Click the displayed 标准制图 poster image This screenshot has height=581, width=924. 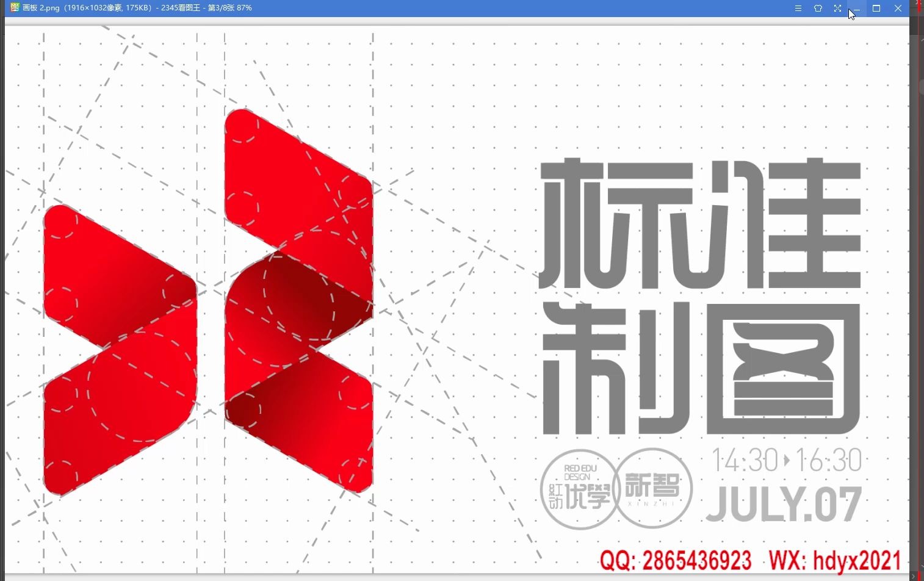tap(457, 299)
